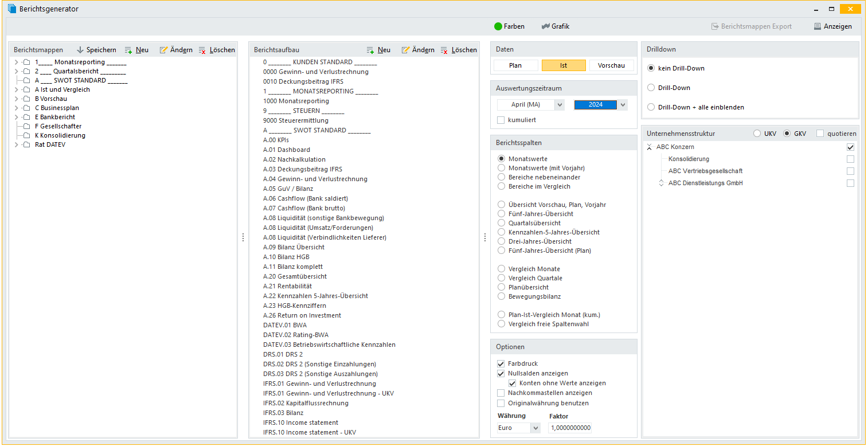The image size is (868, 446).
Task: Edit Berichtsaufbau using Ändern icon
Action: pos(406,50)
